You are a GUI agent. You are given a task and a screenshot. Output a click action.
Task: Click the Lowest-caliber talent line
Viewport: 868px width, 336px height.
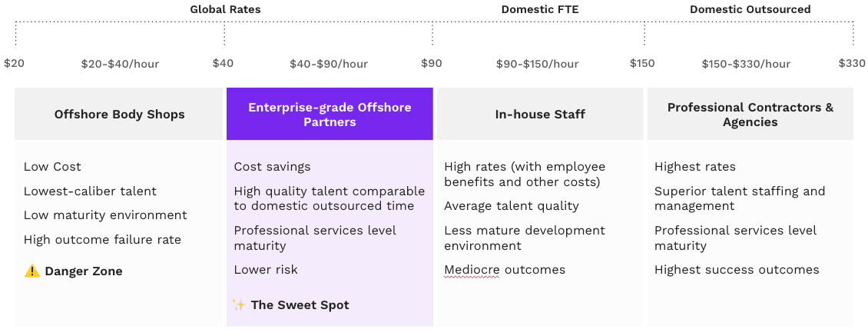click(90, 191)
